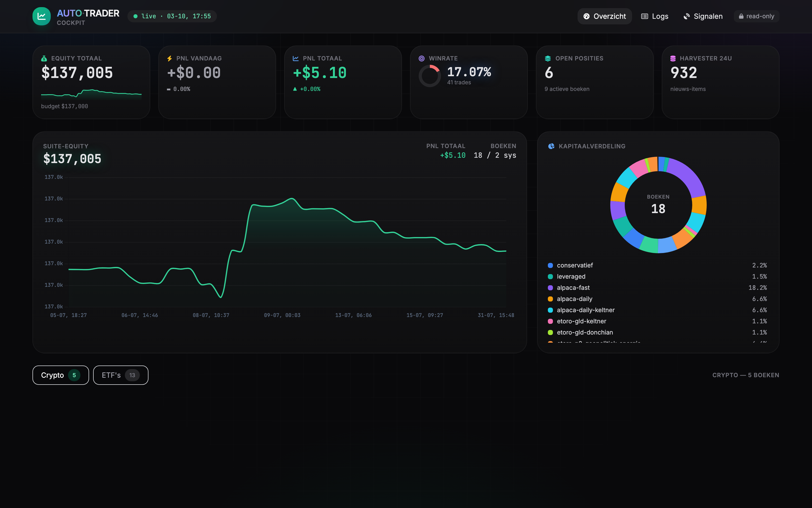Click the pie chart icon beside Kapitaalverdeling

(551, 146)
